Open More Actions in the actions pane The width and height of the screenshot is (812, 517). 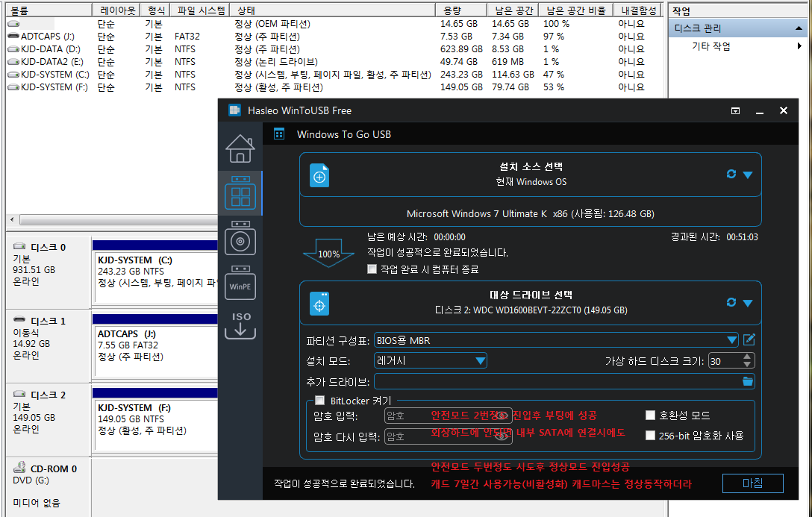click(711, 46)
